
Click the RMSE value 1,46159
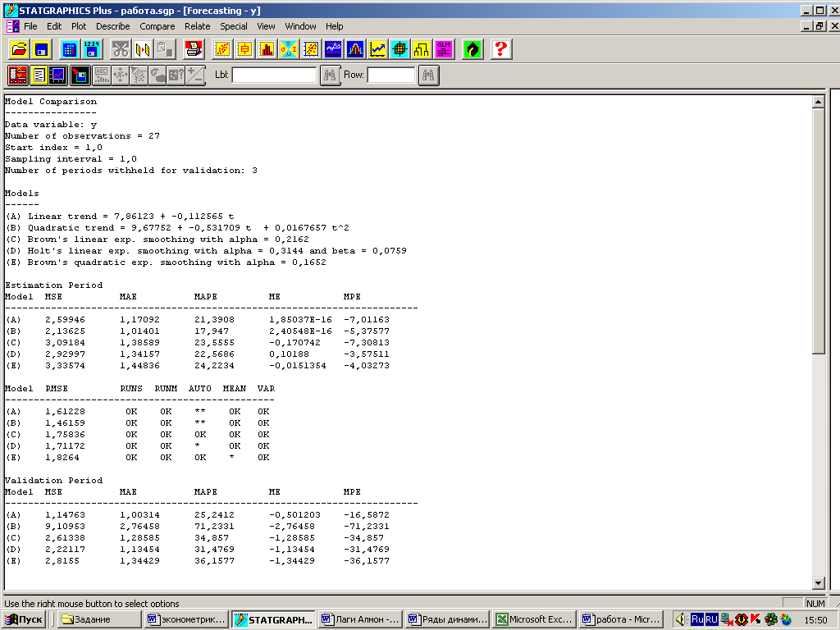click(65, 422)
